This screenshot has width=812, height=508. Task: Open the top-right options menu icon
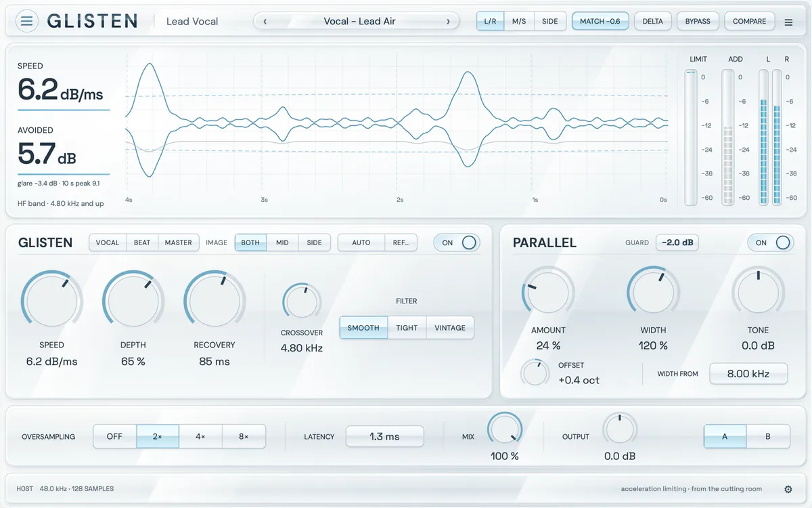pyautogui.click(x=788, y=22)
